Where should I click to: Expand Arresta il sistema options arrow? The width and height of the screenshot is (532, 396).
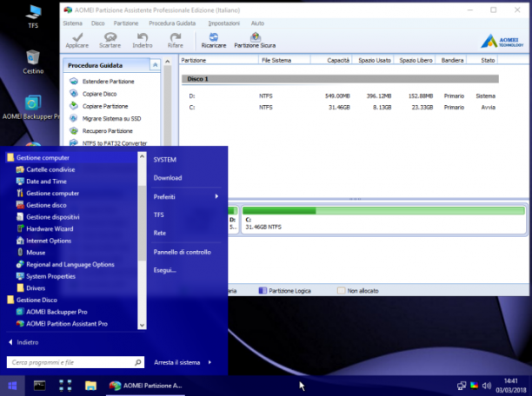(209, 362)
